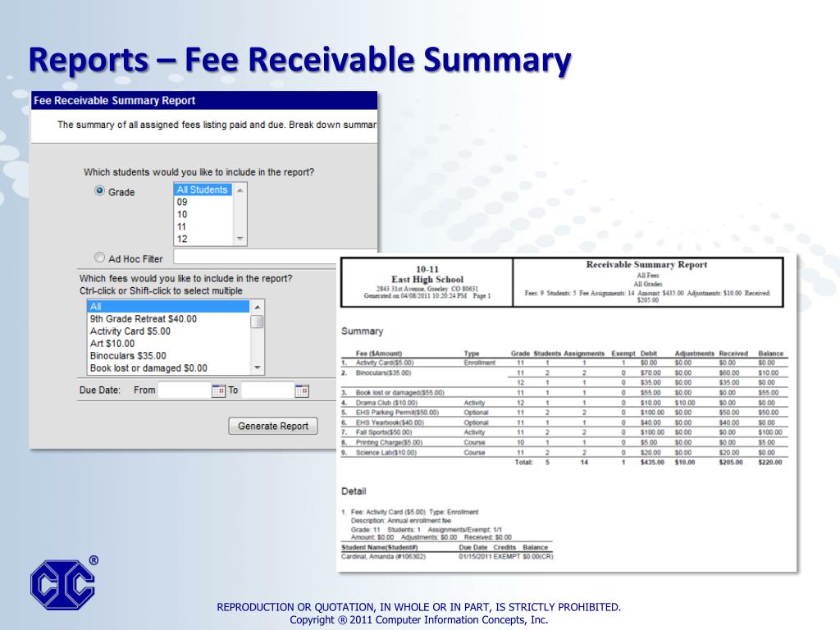This screenshot has height=630, width=840.
Task: Select Art $10.00 fee
Action: pos(168,344)
